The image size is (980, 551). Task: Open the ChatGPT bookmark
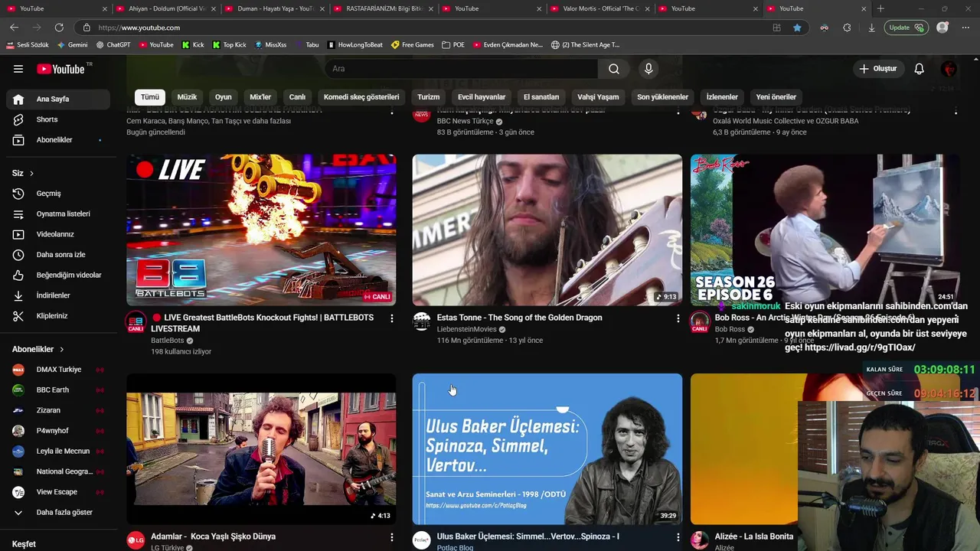click(113, 44)
